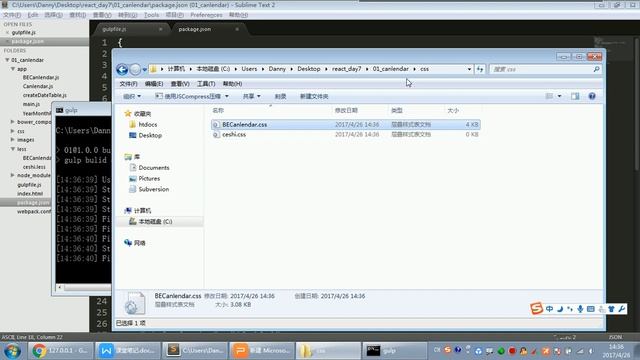Open the 共享 dropdown in the toolbar
This screenshot has height=360, width=640.
pos(251,96)
